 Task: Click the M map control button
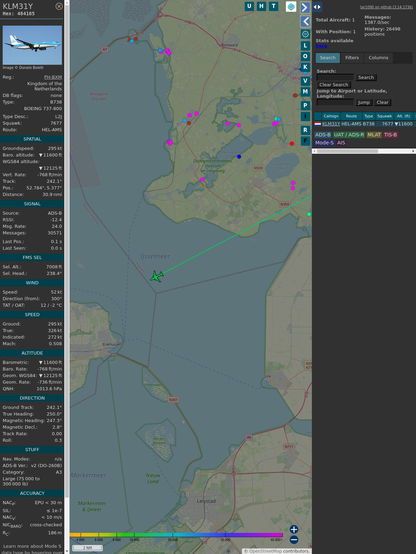coord(305,92)
